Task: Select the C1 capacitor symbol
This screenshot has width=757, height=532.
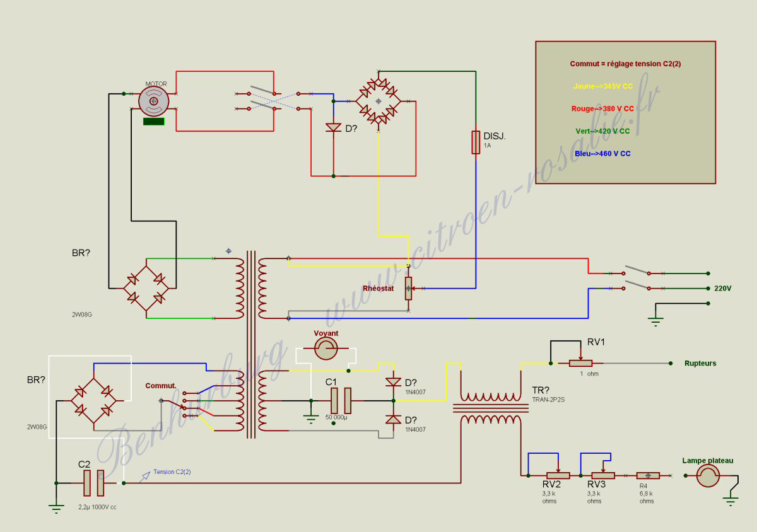Action: click(x=341, y=400)
